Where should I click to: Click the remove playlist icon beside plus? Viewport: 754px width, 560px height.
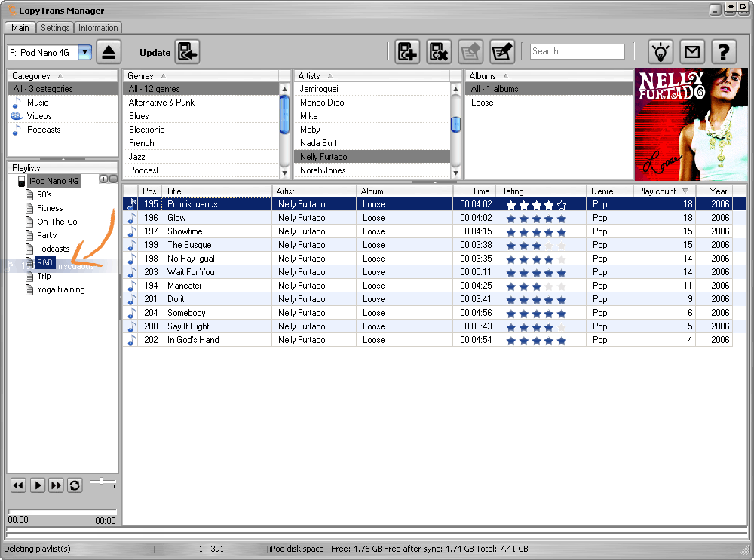pos(114,179)
